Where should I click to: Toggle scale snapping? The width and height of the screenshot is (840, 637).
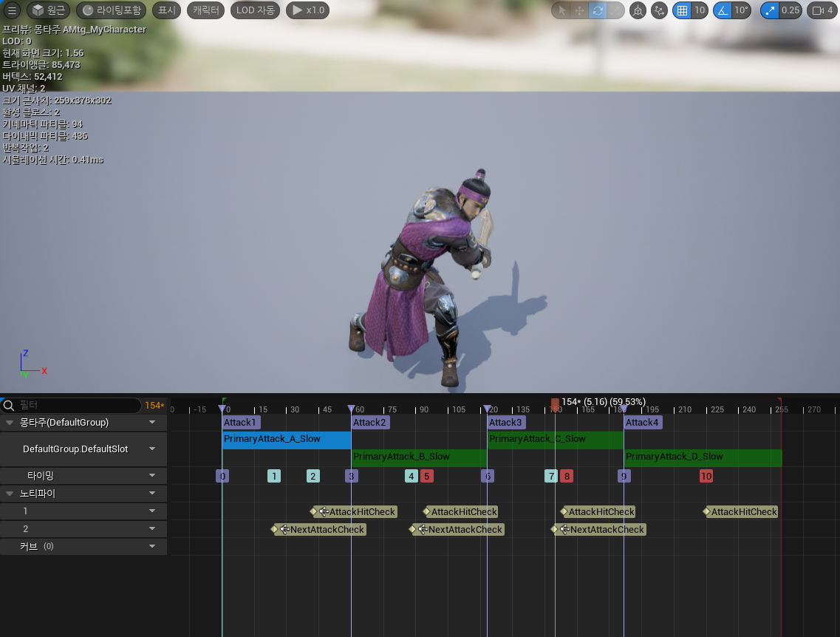(x=770, y=10)
